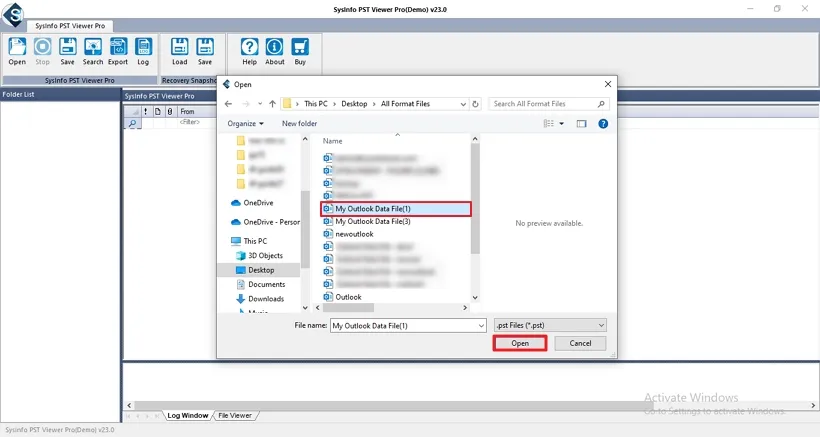Click the Buy cart icon
Screen dimensions: 820x437
coord(300,51)
